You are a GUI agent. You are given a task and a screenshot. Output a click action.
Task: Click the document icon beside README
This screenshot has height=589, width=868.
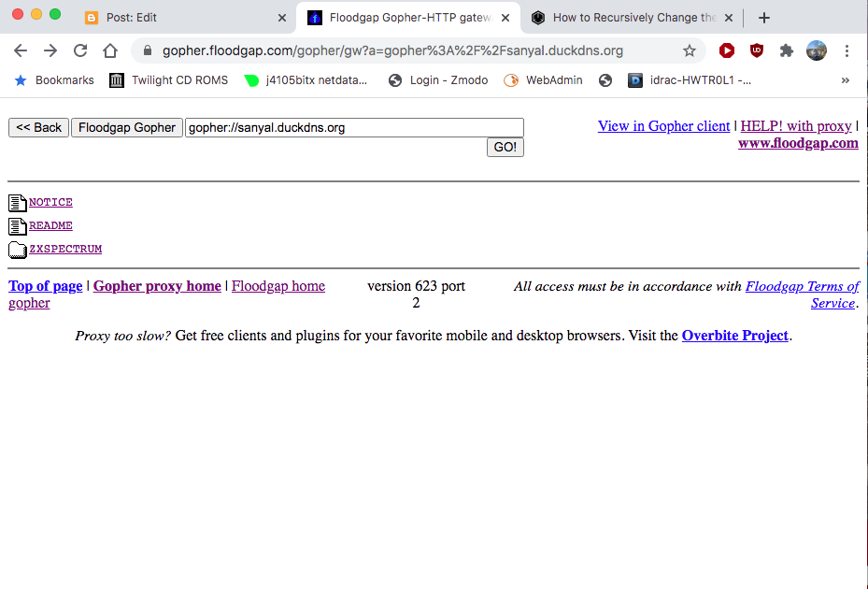click(x=17, y=225)
